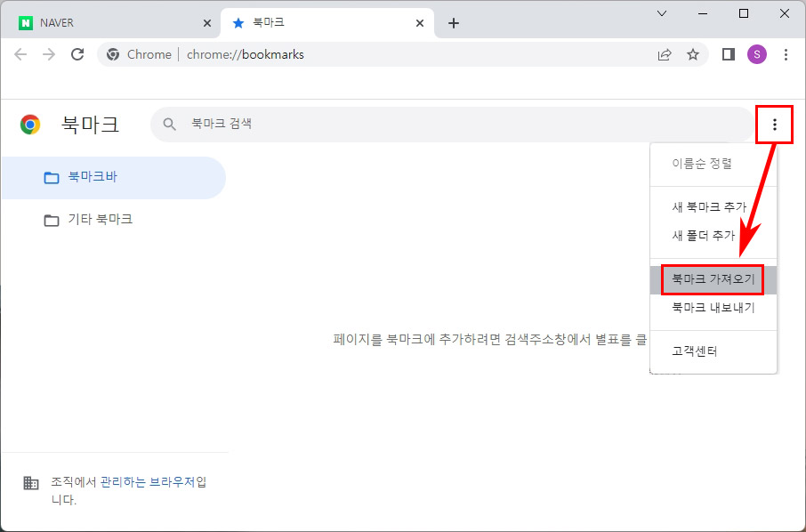Choose 북마크 가져오기 from the menu
Image resolution: width=806 pixels, height=532 pixels.
click(713, 279)
